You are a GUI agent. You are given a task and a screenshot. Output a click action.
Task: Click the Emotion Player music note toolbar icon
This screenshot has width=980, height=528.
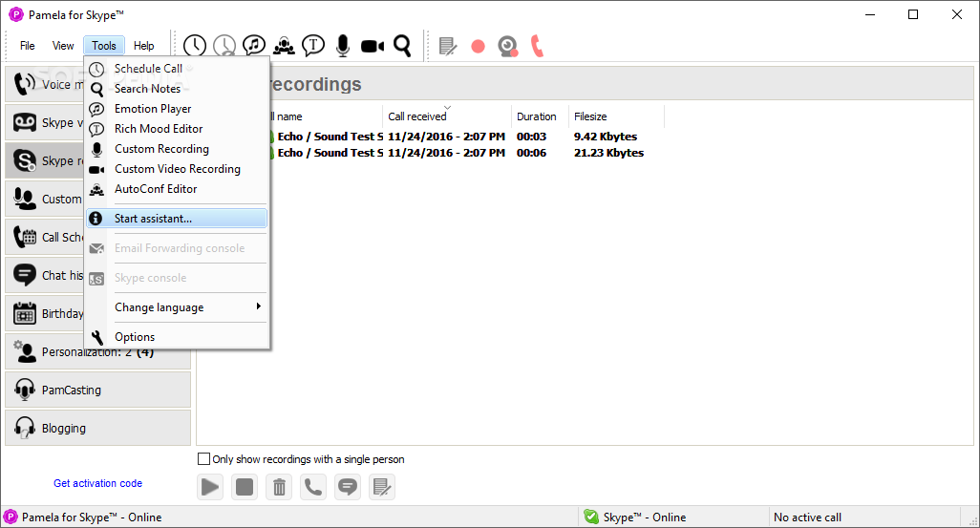(254, 46)
